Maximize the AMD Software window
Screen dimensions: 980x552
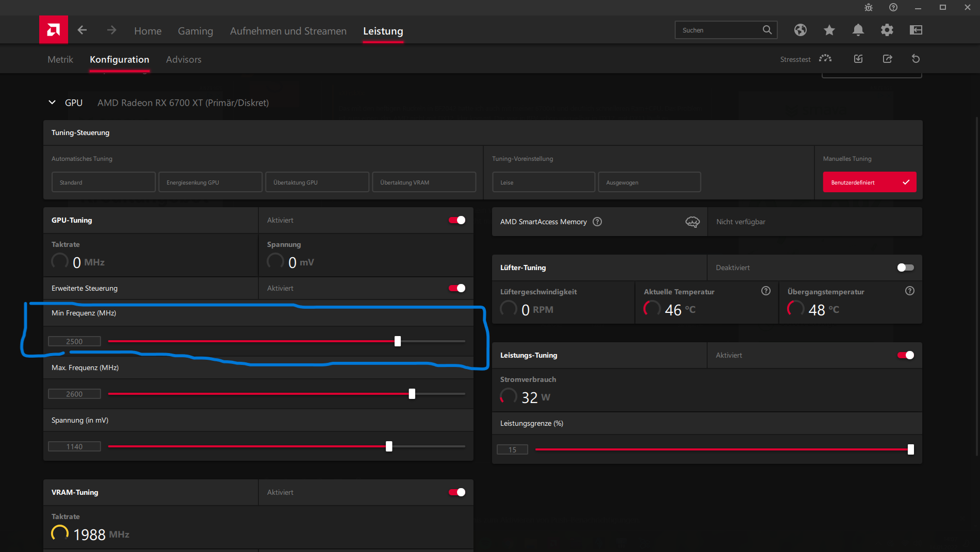(x=943, y=7)
